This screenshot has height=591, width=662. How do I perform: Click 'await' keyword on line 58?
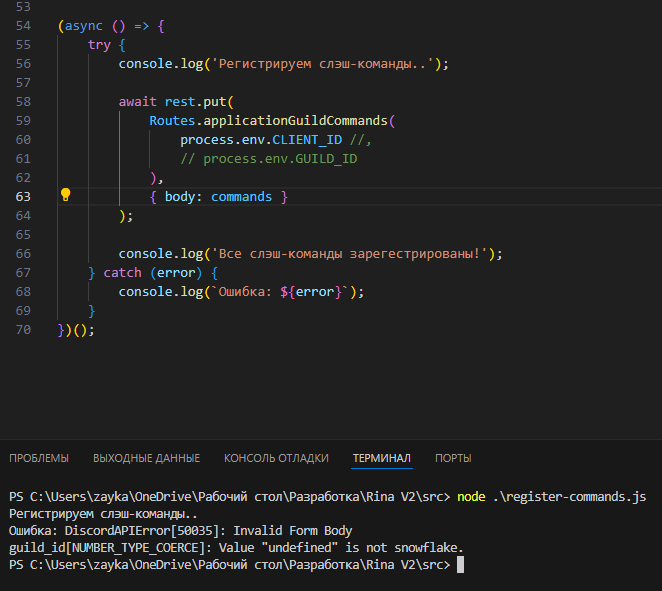tap(137, 102)
